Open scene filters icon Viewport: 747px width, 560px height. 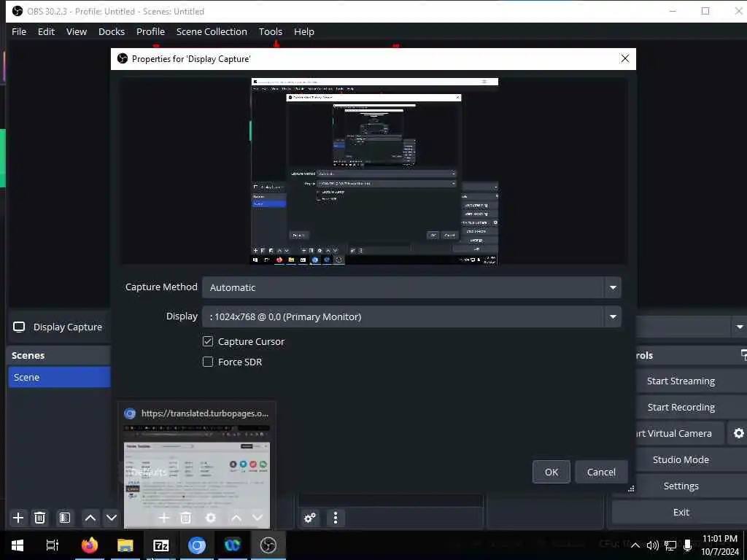tap(65, 518)
